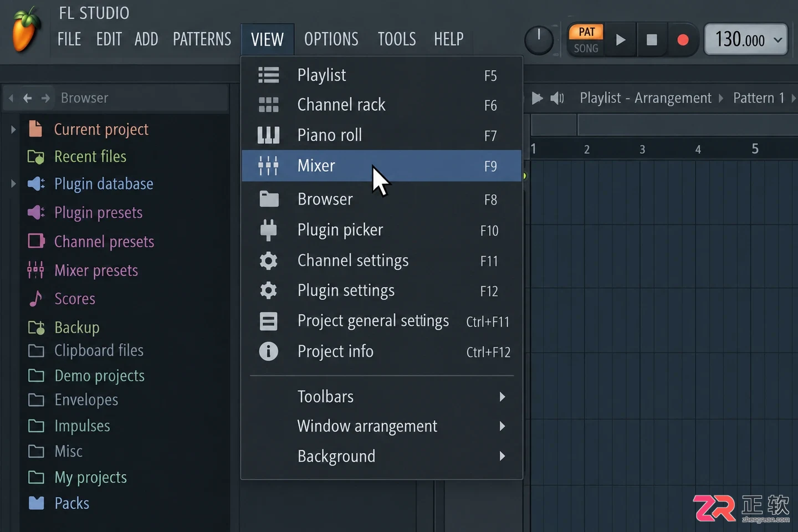Click the Scores music note icon

tap(35, 298)
